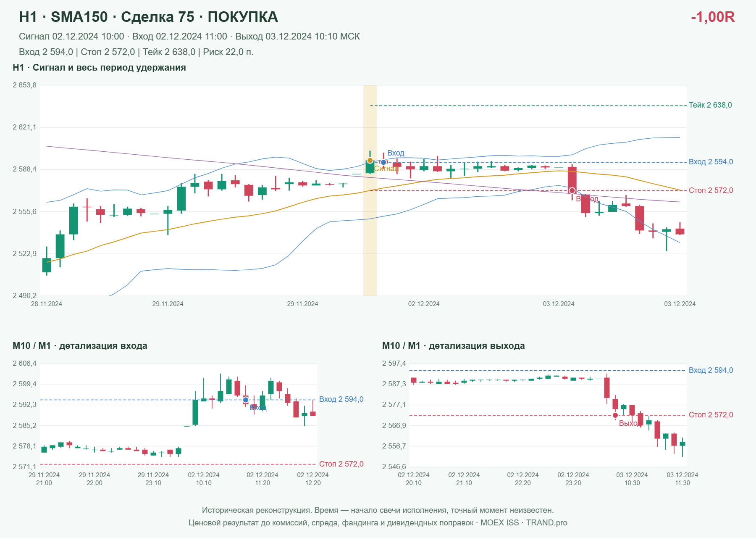The height and width of the screenshot is (538, 756).
Task: Click the 2 597,4 y-axis value in exit detail
Action: coord(394,364)
